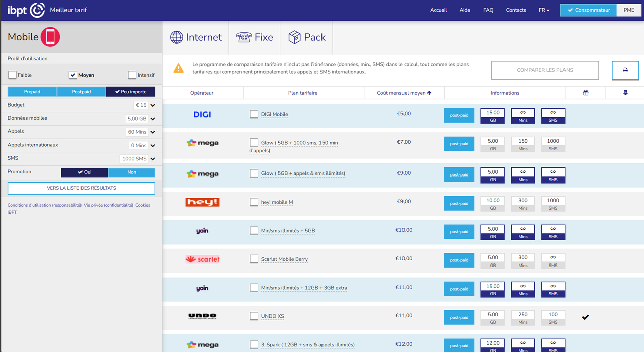Viewport: 644px width, 352px height.
Task: Switch to the Pack tab
Action: click(x=306, y=37)
